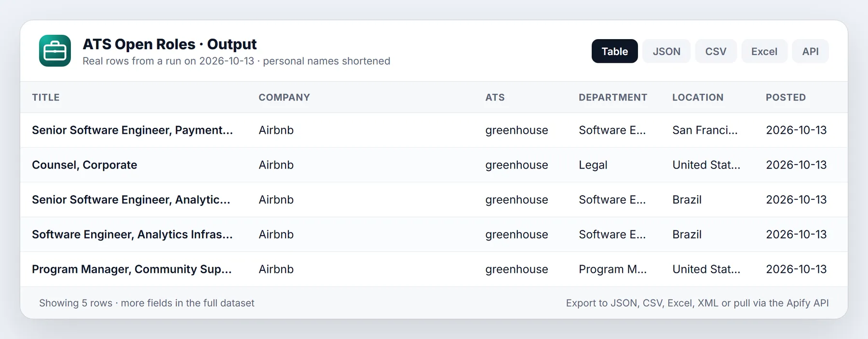Click greenhouse in the Program Manager row
Image resolution: width=868 pixels, height=339 pixels.
pyautogui.click(x=516, y=269)
